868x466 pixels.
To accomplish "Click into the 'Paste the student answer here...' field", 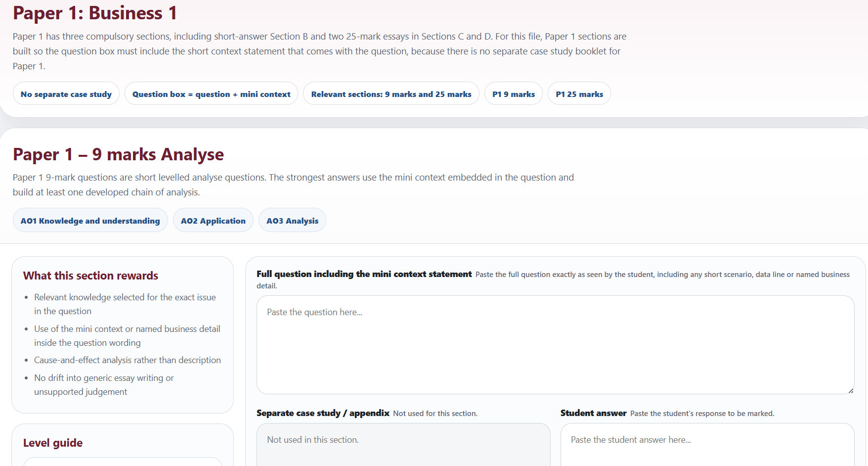I will [707, 445].
